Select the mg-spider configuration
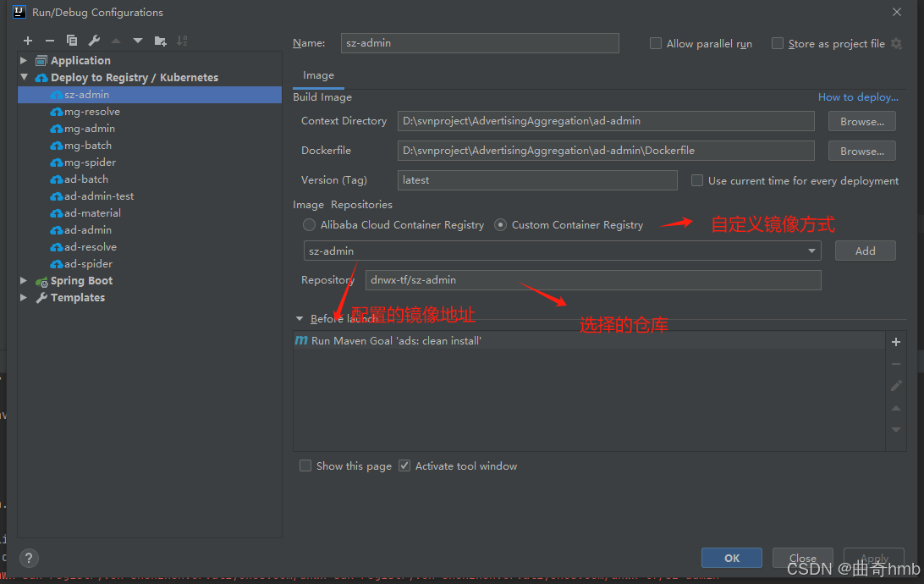The image size is (924, 584). point(150,162)
